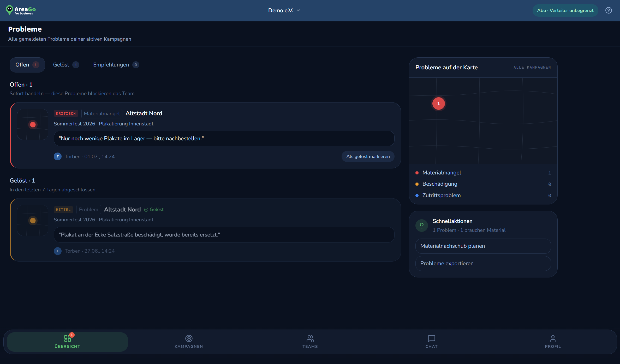
Task: Click the quote "Nur noch wenige Plakate im Lager"
Action: point(224,138)
